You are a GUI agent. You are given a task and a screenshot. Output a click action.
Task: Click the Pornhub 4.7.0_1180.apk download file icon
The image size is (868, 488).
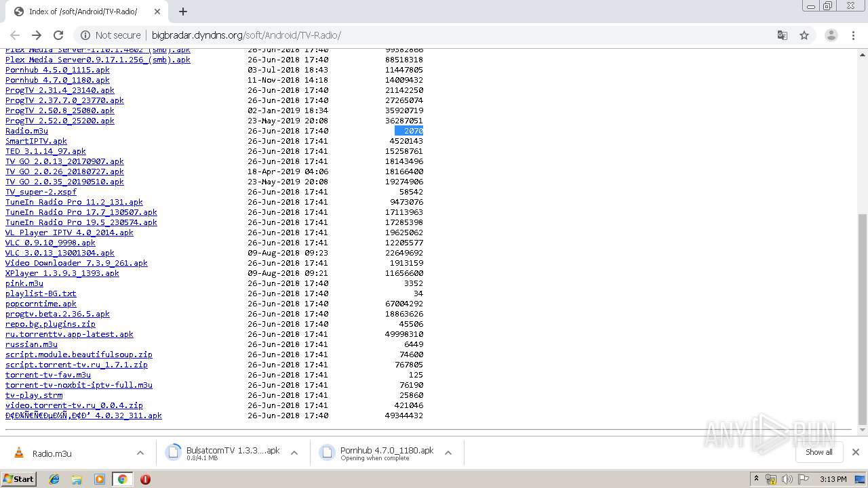coord(328,453)
